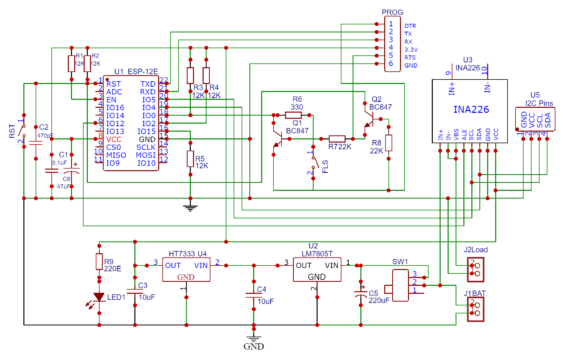
Task: Click the TX label on PROG header
Action: coord(408,34)
